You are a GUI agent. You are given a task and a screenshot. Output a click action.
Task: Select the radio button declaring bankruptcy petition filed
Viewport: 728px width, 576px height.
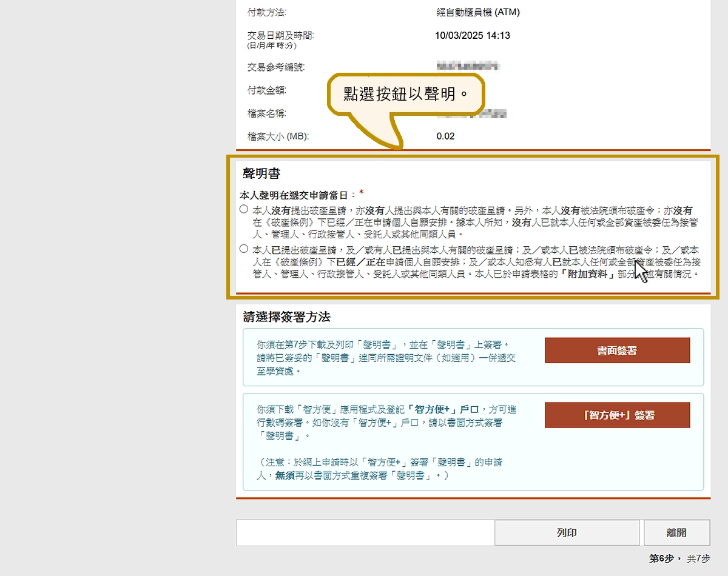(244, 249)
